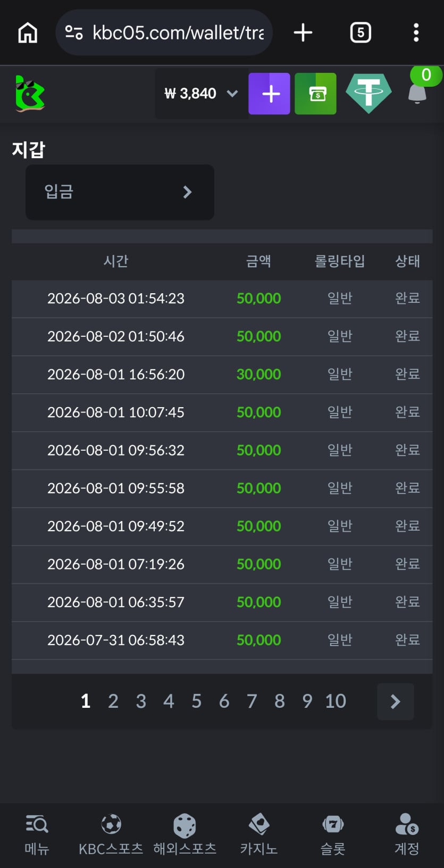
Task: Go to next pagination group arrow
Action: (395, 701)
